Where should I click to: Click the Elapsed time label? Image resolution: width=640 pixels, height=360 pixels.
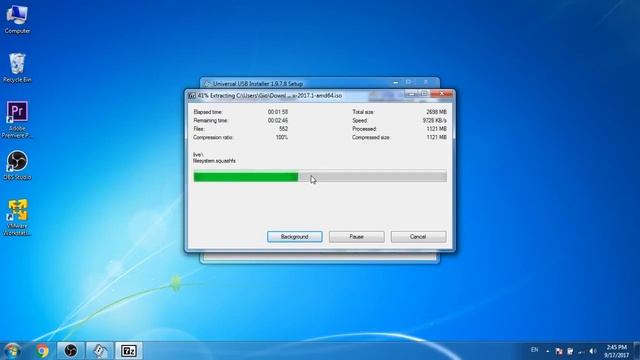tap(208, 112)
